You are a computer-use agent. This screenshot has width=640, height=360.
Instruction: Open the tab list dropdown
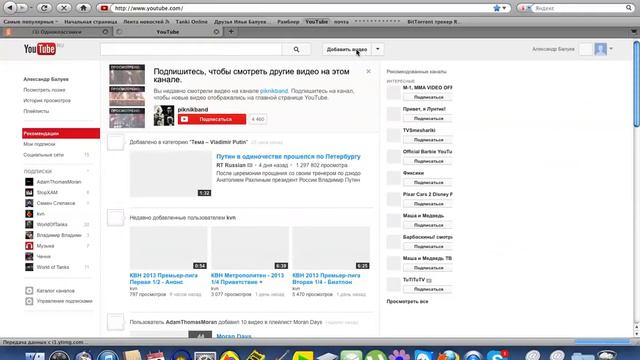click(633, 31)
